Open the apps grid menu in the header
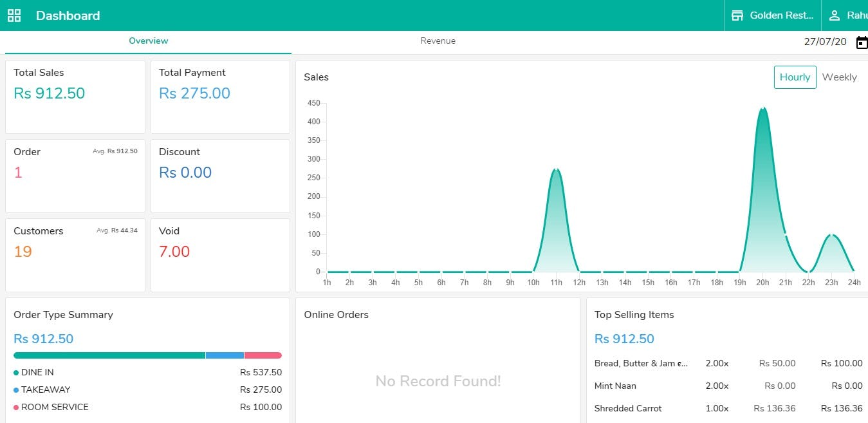This screenshot has height=423, width=868. (x=14, y=15)
